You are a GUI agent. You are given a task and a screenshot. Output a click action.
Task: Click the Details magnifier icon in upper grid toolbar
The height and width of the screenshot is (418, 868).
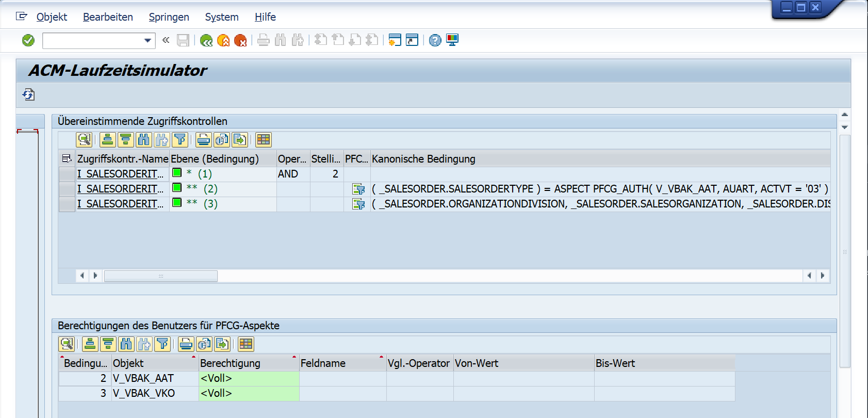point(84,140)
